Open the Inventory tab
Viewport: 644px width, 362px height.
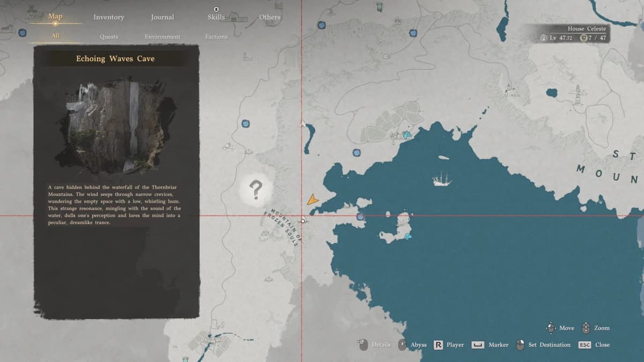pyautogui.click(x=109, y=17)
